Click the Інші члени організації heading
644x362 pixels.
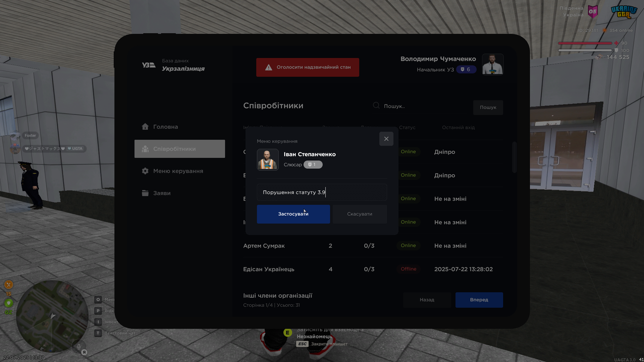[278, 296]
